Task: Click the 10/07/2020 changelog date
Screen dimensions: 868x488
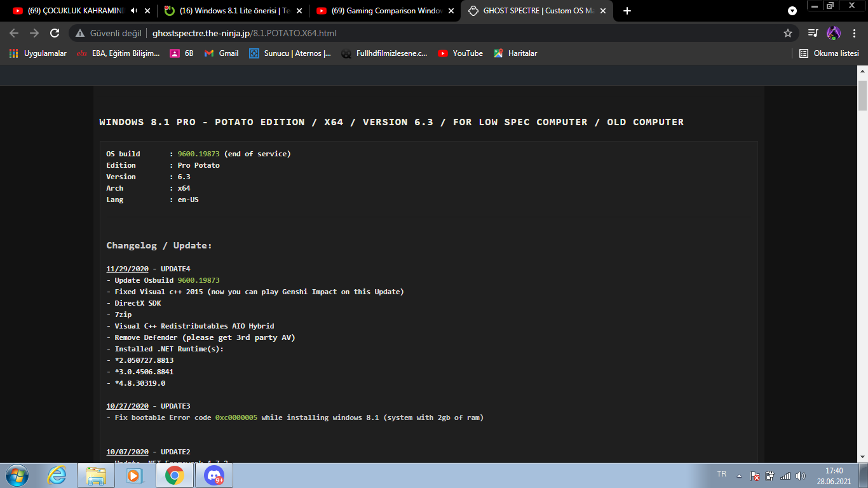Action: coord(127,452)
